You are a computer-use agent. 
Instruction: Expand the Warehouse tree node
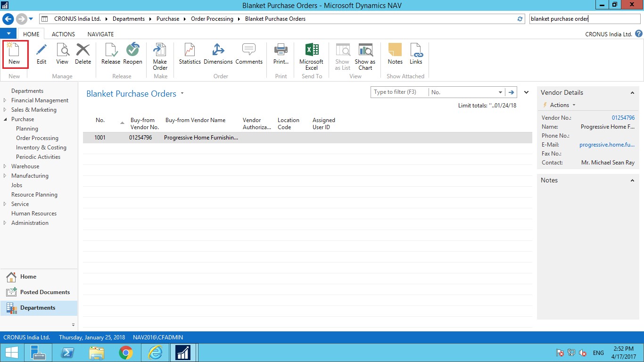point(5,166)
